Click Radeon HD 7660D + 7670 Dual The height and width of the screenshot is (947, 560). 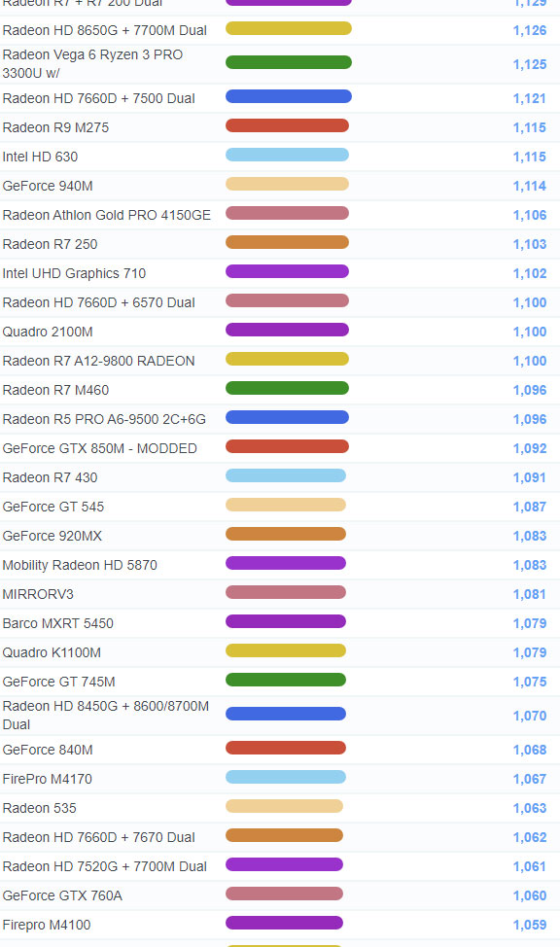(98, 838)
